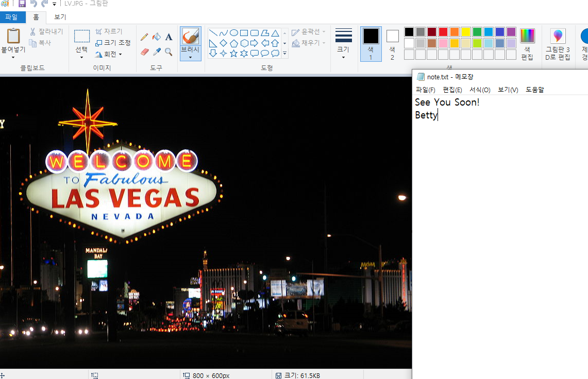
Task: Click the rectangular 선택 selection icon
Action: pyautogui.click(x=82, y=37)
